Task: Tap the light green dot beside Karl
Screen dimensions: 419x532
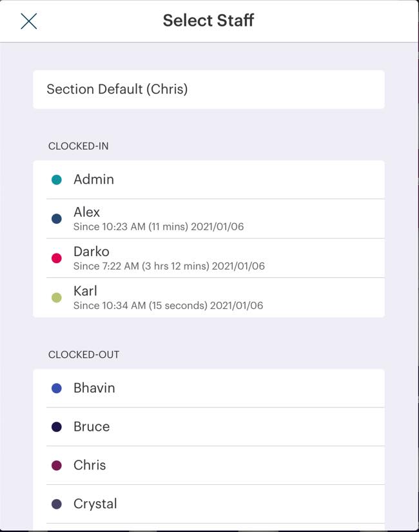Action: pos(57,297)
